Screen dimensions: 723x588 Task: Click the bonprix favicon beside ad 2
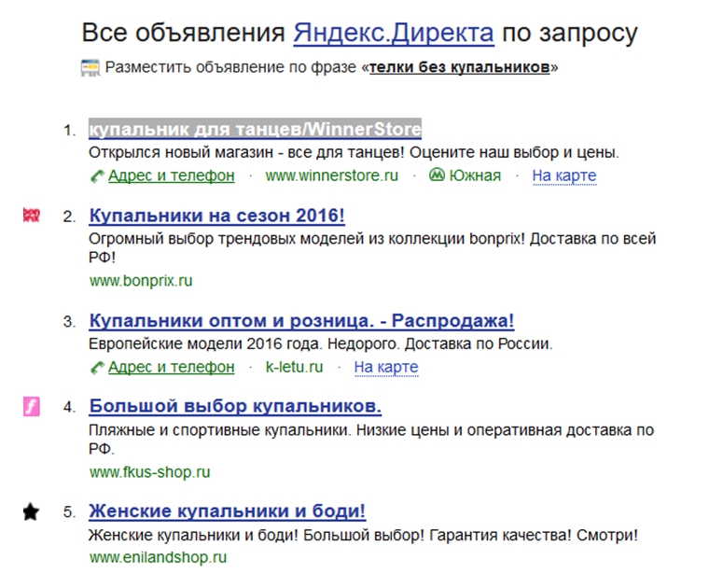pyautogui.click(x=31, y=217)
